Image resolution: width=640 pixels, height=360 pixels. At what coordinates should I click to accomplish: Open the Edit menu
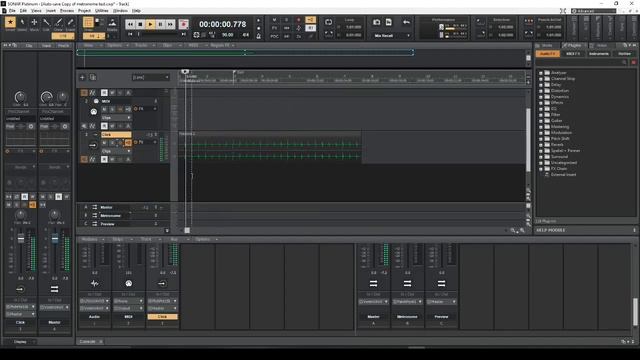click(x=23, y=11)
